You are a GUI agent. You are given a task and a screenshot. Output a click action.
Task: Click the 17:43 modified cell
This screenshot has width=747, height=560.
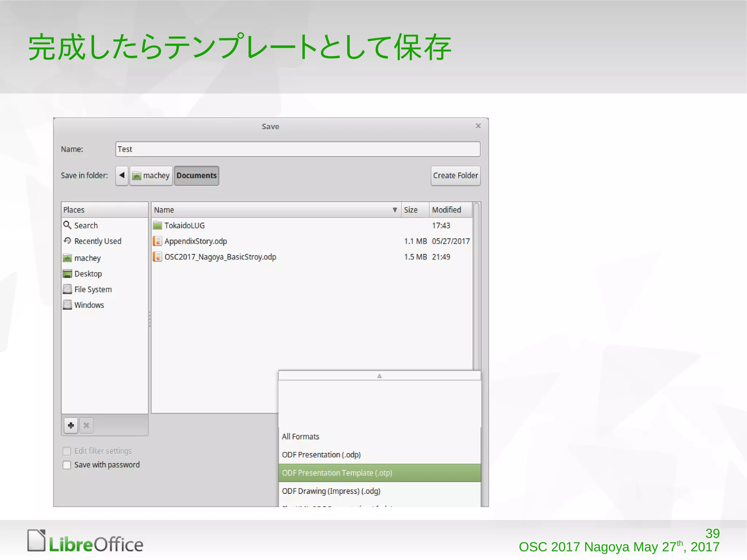441,225
